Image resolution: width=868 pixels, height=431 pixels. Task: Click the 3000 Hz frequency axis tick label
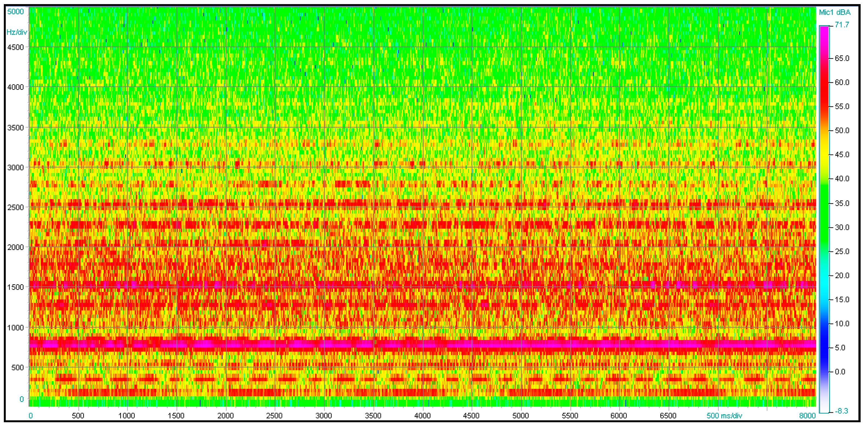pos(16,168)
